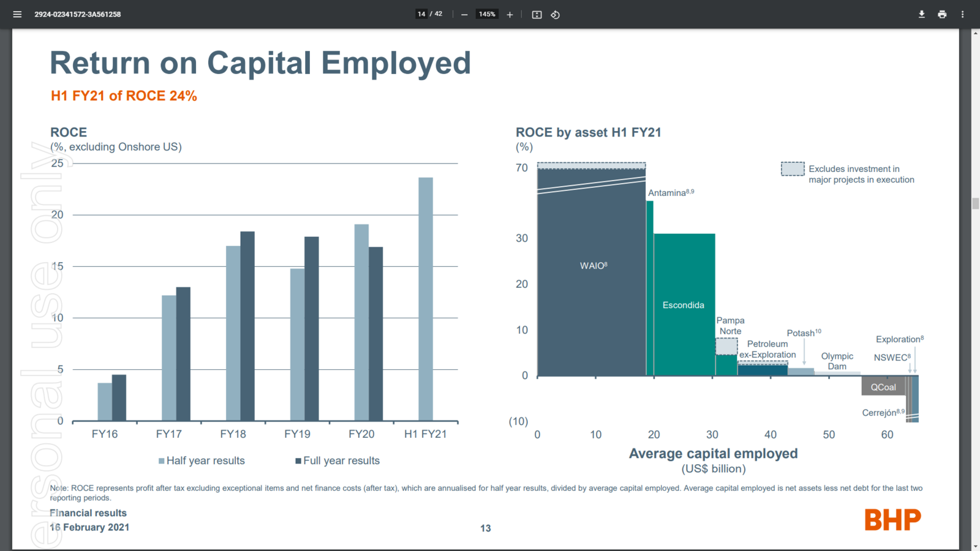Click the 'Full year results' legend label
This screenshot has width=980, height=551.
342,460
